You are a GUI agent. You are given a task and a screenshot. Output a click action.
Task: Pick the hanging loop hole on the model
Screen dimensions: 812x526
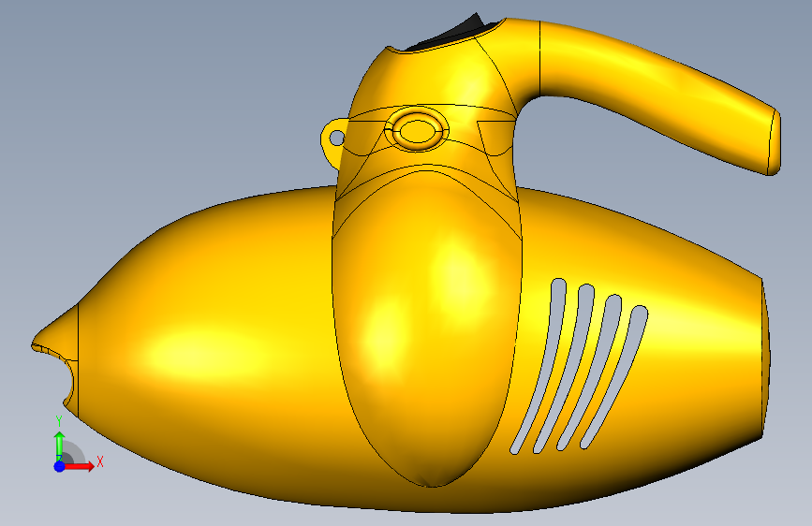[336, 139]
